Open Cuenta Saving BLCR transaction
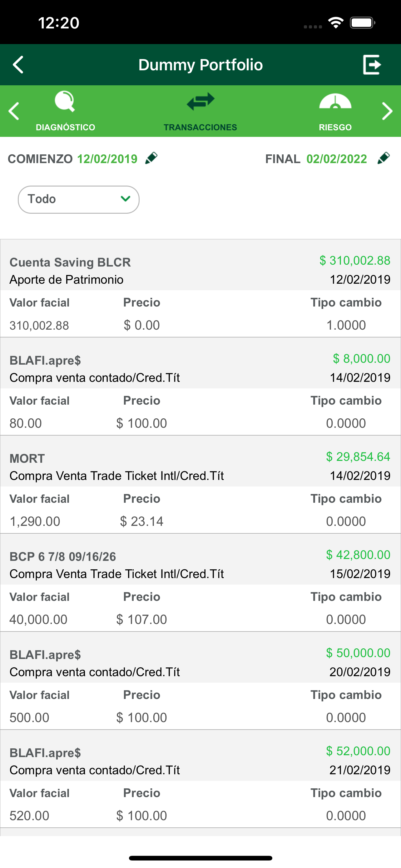Image resolution: width=401 pixels, height=868 pixels. pyautogui.click(x=200, y=288)
